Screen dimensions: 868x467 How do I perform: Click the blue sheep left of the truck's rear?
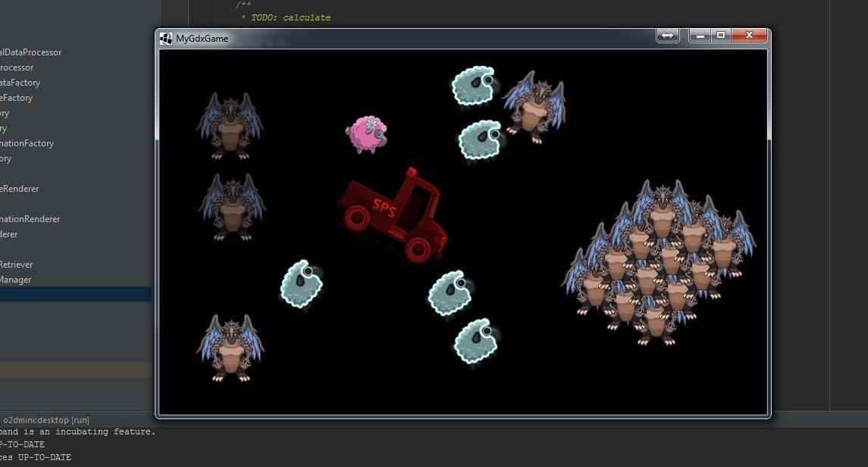click(x=302, y=284)
